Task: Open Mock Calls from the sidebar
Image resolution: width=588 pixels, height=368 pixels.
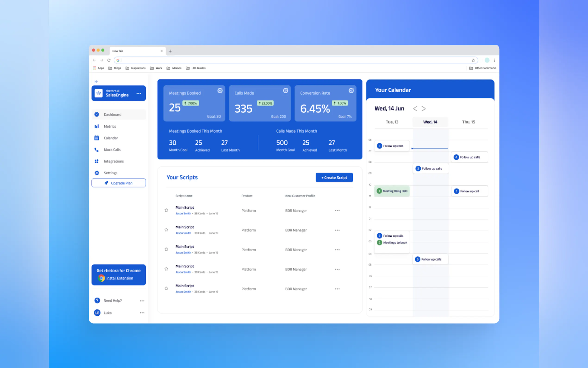Action: pyautogui.click(x=112, y=150)
